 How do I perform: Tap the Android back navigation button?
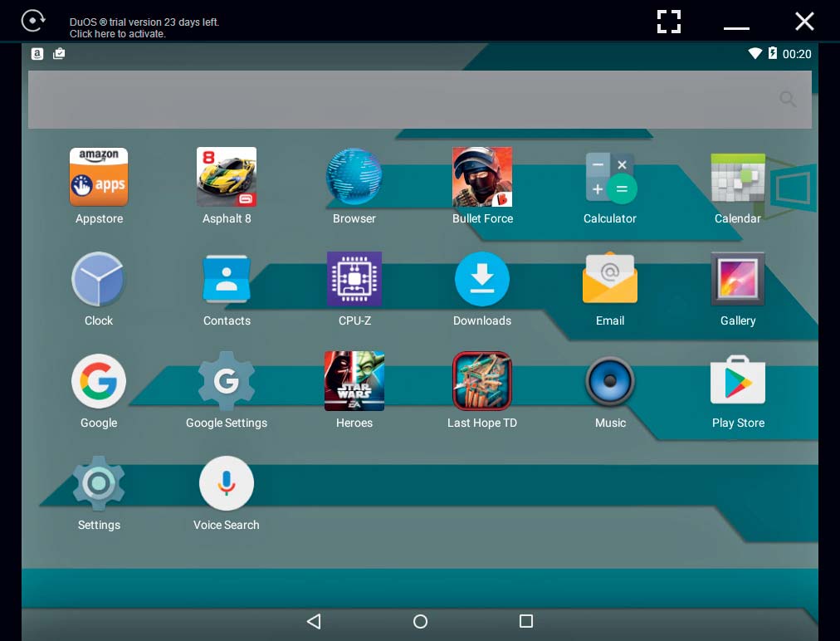click(314, 621)
